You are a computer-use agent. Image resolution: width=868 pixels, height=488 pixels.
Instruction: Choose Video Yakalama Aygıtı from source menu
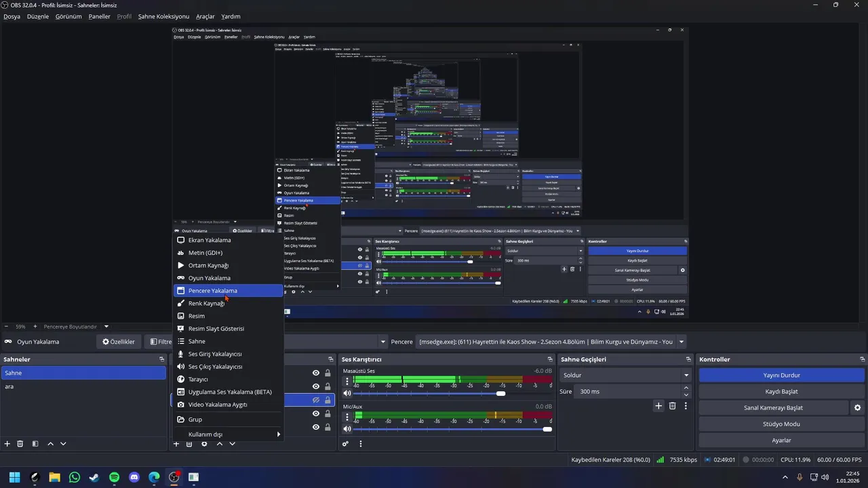tap(228, 405)
